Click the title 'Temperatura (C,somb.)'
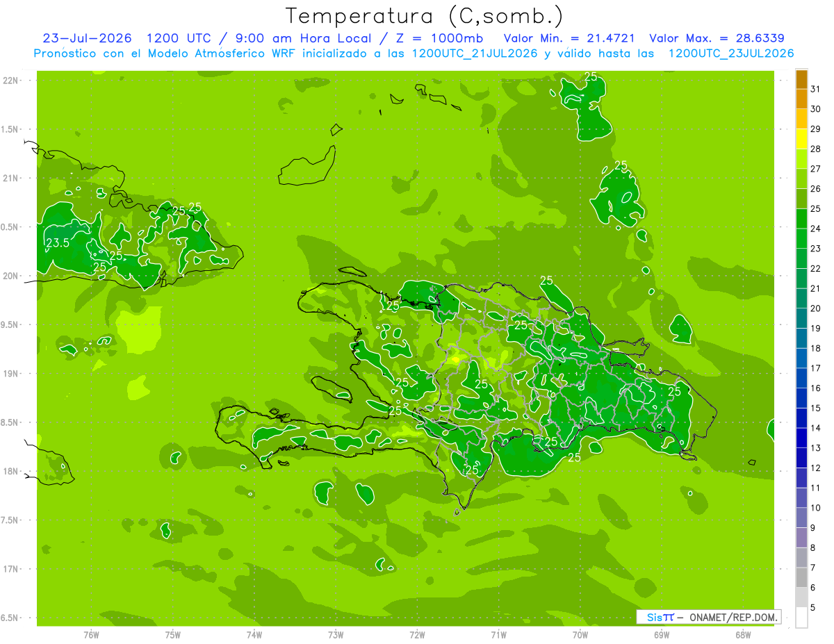Viewport: 834px width, 644px height. point(425,15)
